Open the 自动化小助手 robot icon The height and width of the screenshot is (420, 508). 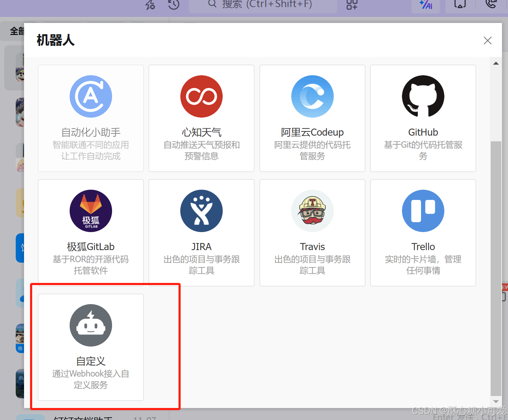(91, 96)
